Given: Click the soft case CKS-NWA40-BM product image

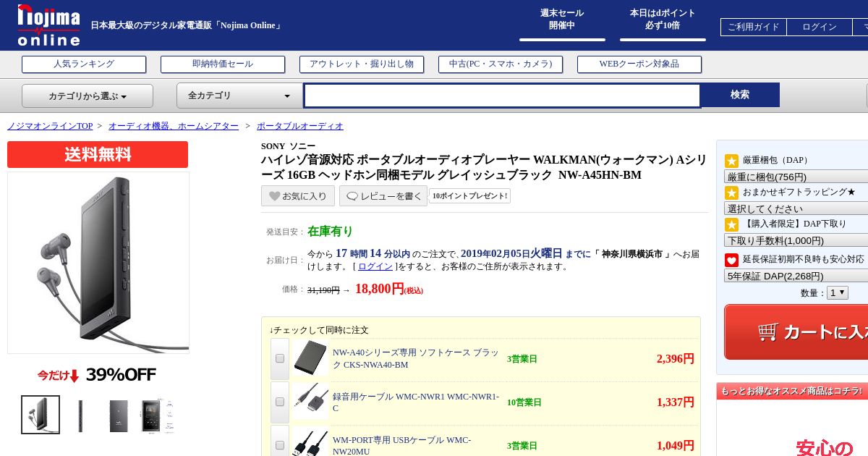Looking at the screenshot, I should (310, 358).
